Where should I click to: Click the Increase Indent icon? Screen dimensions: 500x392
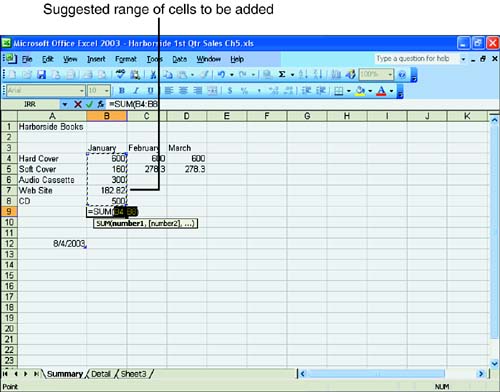click(x=321, y=91)
